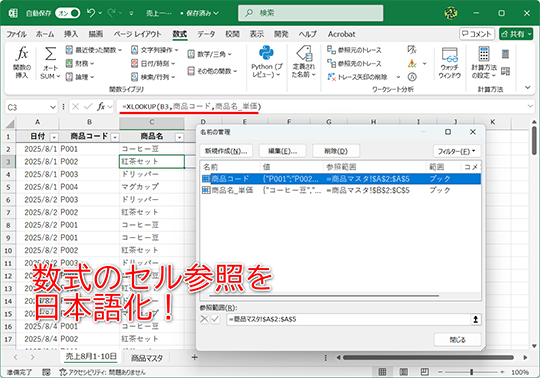This screenshot has width=540, height=378.
Task: Open the ファイル tab
Action: 17,34
